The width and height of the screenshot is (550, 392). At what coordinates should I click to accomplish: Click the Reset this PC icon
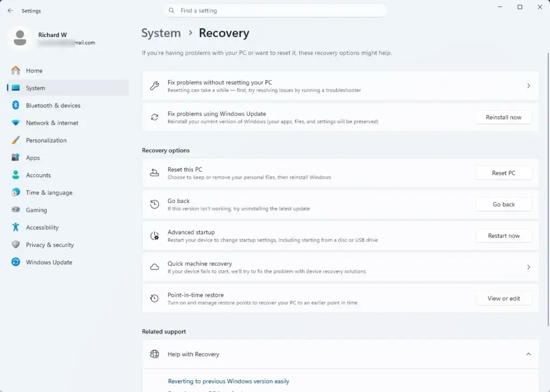point(155,172)
